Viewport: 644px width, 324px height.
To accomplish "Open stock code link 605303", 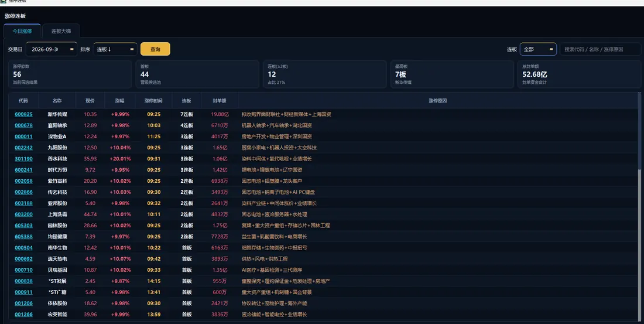I will pos(23,226).
